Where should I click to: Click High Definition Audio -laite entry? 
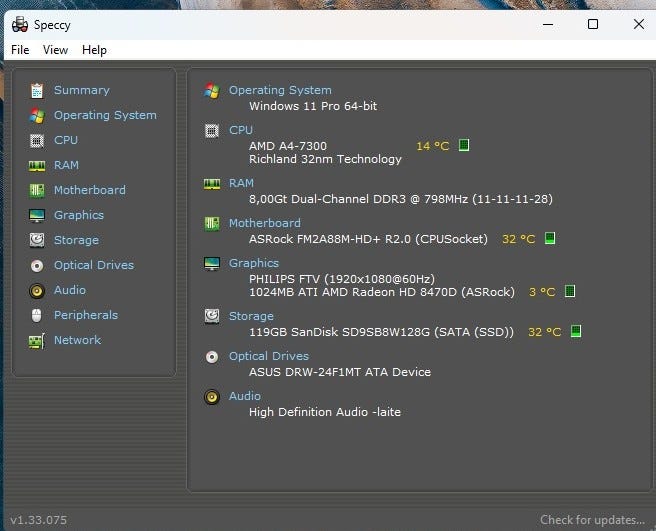click(325, 412)
